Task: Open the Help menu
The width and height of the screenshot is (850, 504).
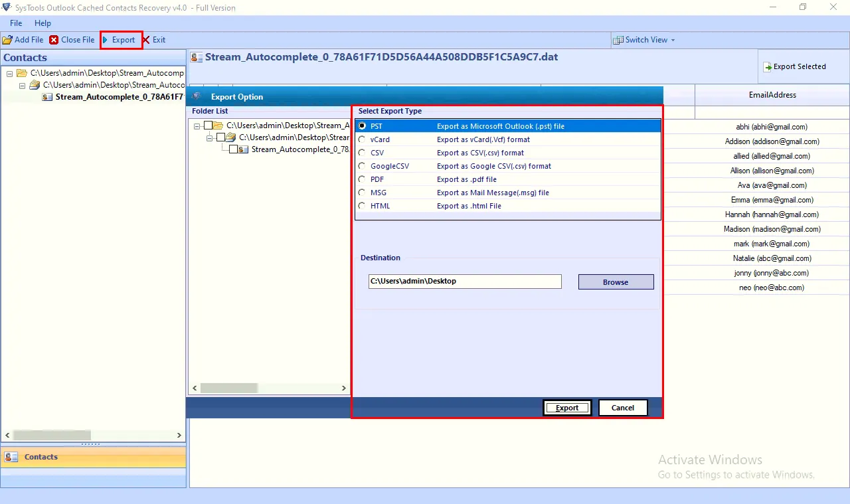Action: [42, 23]
